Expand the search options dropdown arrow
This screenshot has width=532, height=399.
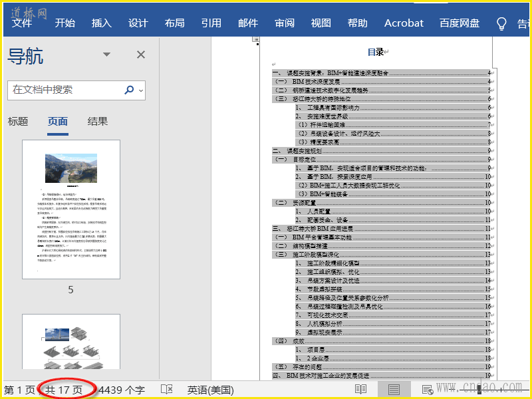pyautogui.click(x=141, y=90)
